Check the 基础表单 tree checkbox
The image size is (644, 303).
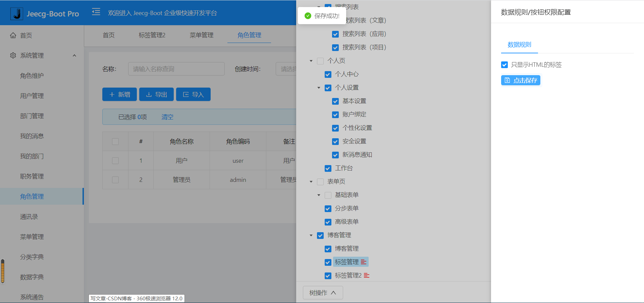[328, 195]
